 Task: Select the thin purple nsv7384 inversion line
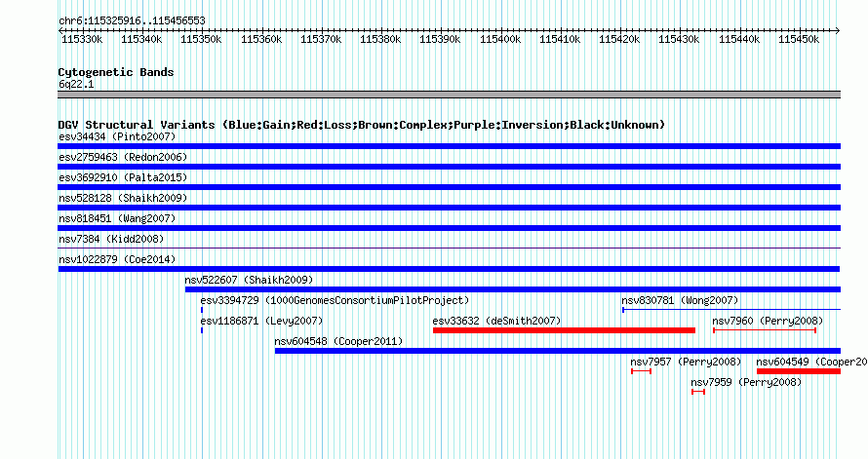tap(449, 249)
